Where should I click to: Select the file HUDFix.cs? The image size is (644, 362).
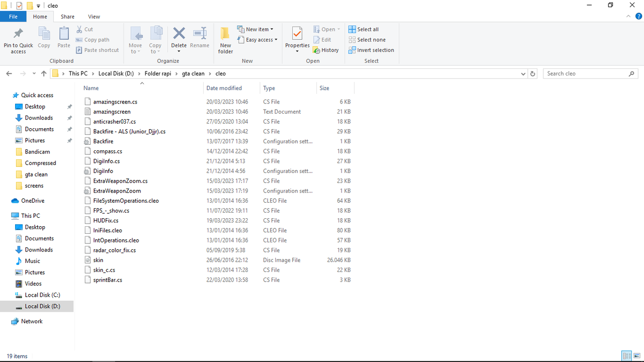(x=106, y=220)
